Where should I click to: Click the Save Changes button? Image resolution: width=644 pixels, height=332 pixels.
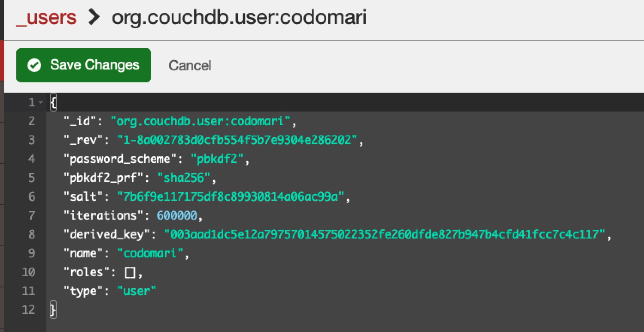coord(84,65)
